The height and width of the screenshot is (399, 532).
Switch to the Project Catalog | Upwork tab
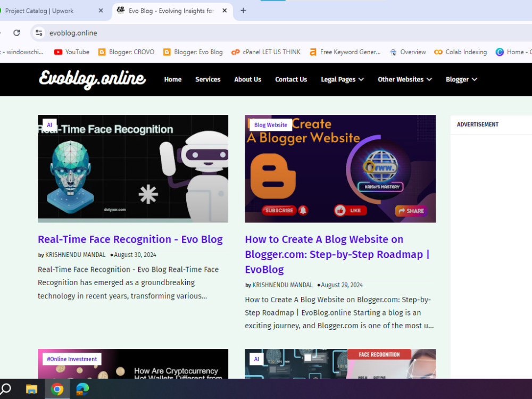click(51, 11)
